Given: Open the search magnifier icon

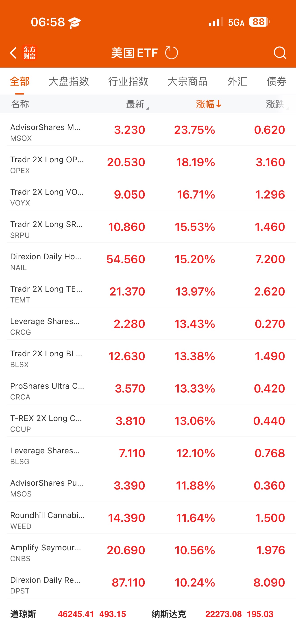Looking at the screenshot, I should 280,53.
